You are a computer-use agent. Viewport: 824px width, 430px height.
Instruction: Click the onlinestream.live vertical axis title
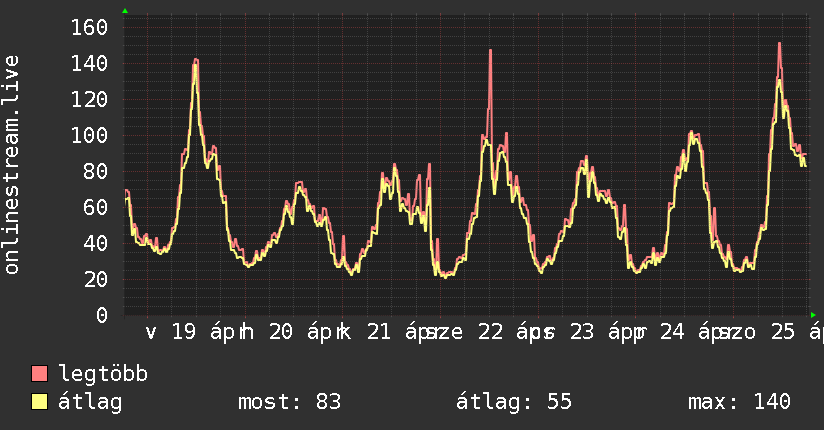pyautogui.click(x=11, y=165)
